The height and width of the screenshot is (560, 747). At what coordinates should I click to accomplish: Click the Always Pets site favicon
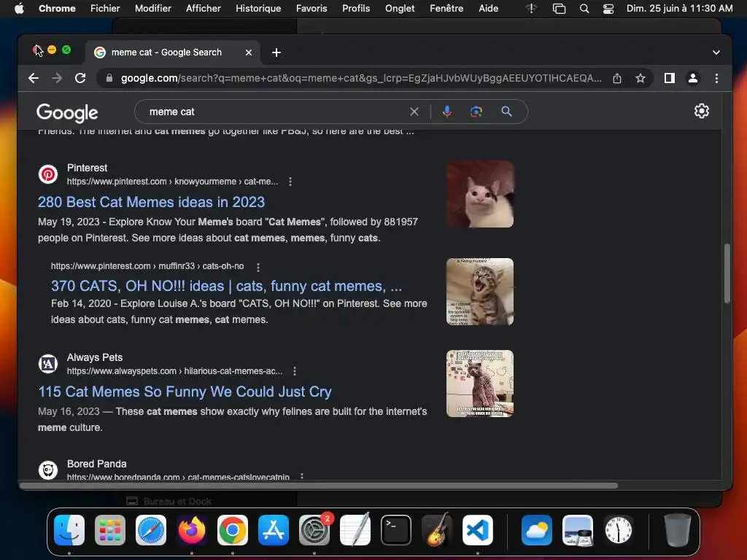[48, 364]
